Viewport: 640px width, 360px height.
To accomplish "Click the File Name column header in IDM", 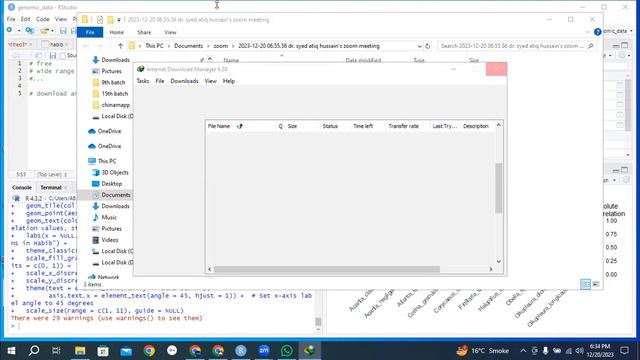I will (x=219, y=126).
